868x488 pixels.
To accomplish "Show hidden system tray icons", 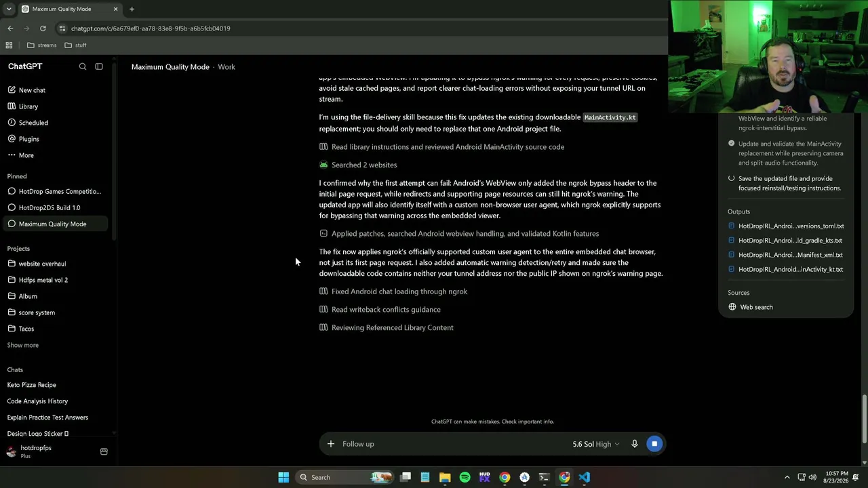I will point(787,477).
